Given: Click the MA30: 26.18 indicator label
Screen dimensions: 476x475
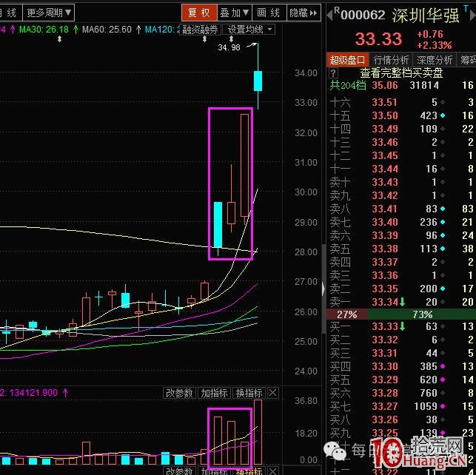Looking at the screenshot, I should [44, 30].
